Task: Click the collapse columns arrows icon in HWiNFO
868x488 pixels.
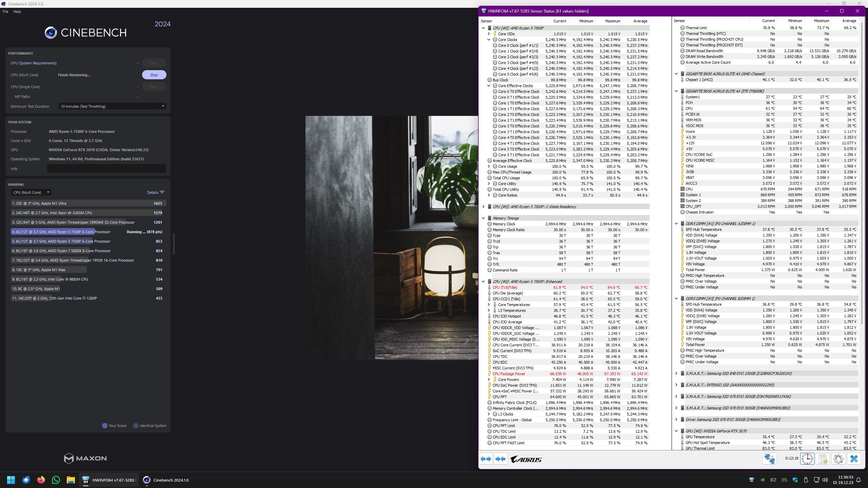Action: coord(500,459)
